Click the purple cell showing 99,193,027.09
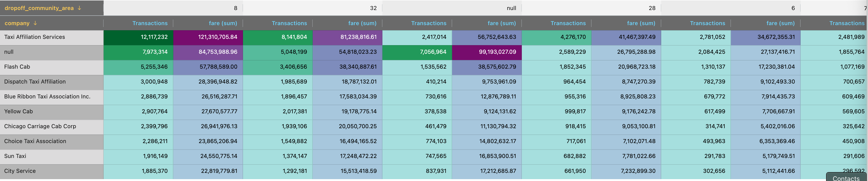 [x=486, y=52]
